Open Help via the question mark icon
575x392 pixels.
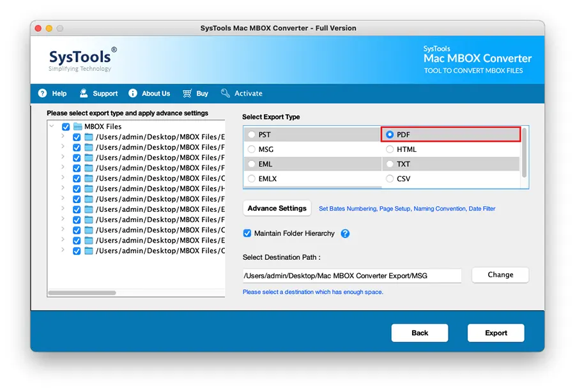click(x=43, y=93)
